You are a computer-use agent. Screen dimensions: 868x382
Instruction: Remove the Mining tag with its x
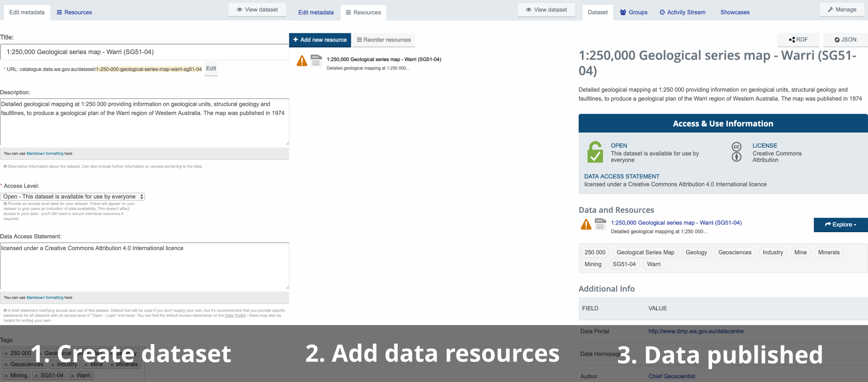pos(6,376)
